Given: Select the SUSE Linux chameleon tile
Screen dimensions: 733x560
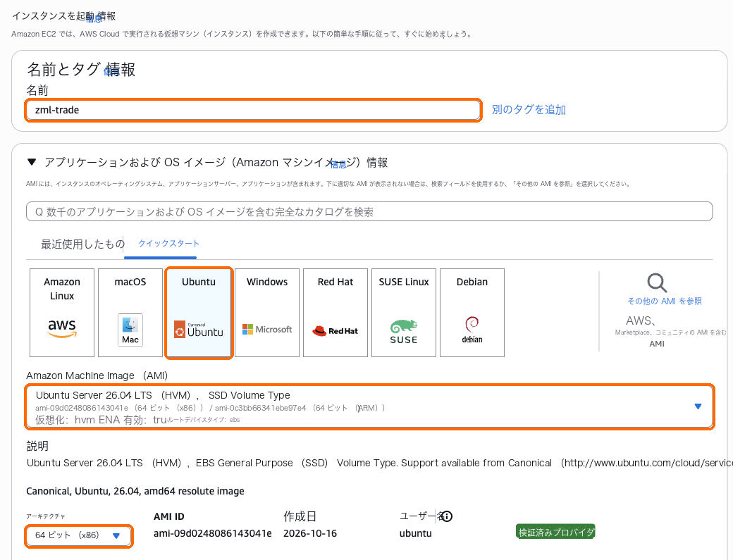Looking at the screenshot, I should (404, 313).
